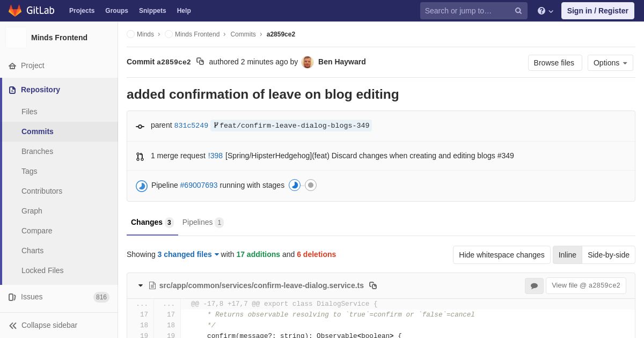The width and height of the screenshot is (644, 338).
Task: Click 17 additions text
Action: coord(258,254)
